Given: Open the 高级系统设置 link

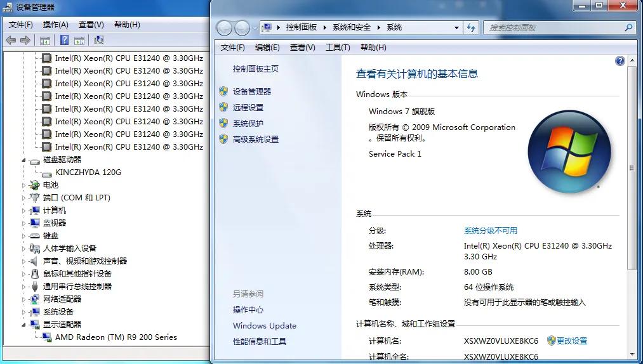Looking at the screenshot, I should point(256,140).
